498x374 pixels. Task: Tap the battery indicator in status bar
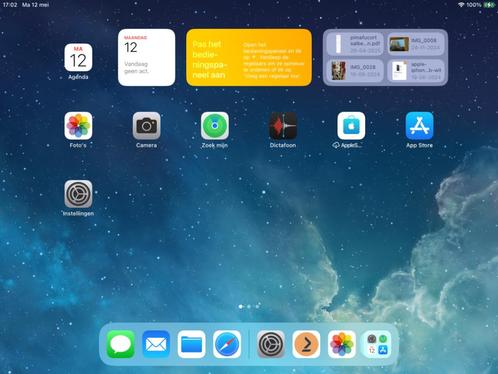pos(489,5)
